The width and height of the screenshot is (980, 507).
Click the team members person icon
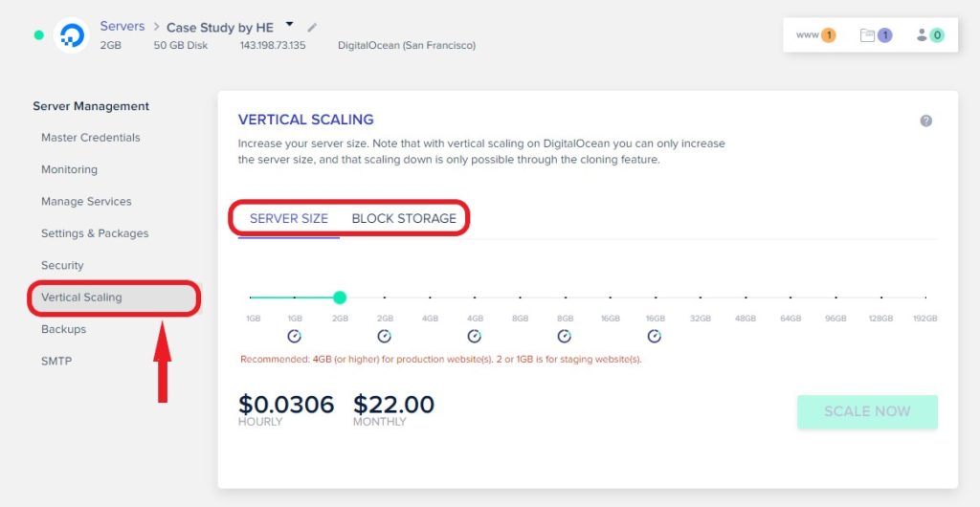[x=929, y=35]
